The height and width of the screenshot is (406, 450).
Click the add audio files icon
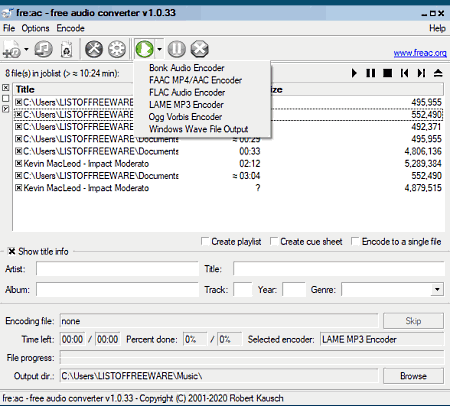12,49
